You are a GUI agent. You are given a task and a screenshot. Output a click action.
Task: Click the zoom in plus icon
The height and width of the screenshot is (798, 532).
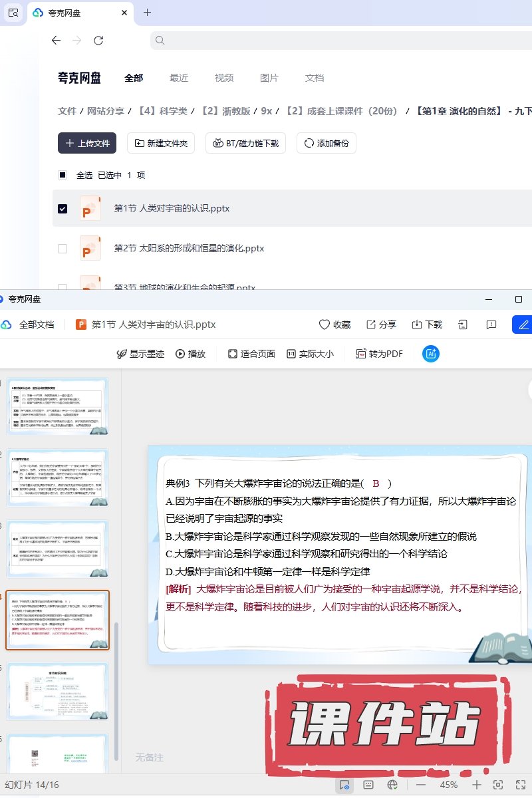[477, 785]
